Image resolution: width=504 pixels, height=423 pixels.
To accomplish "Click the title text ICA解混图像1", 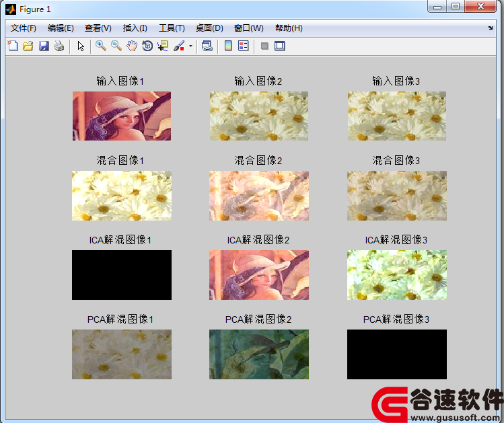I will click(x=120, y=240).
